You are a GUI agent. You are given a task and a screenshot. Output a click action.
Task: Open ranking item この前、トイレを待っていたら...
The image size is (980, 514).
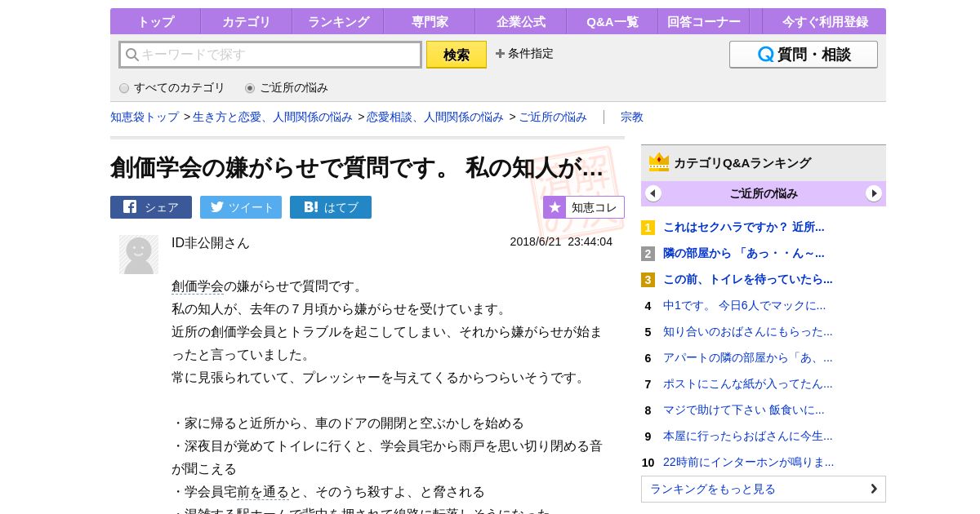coord(748,280)
